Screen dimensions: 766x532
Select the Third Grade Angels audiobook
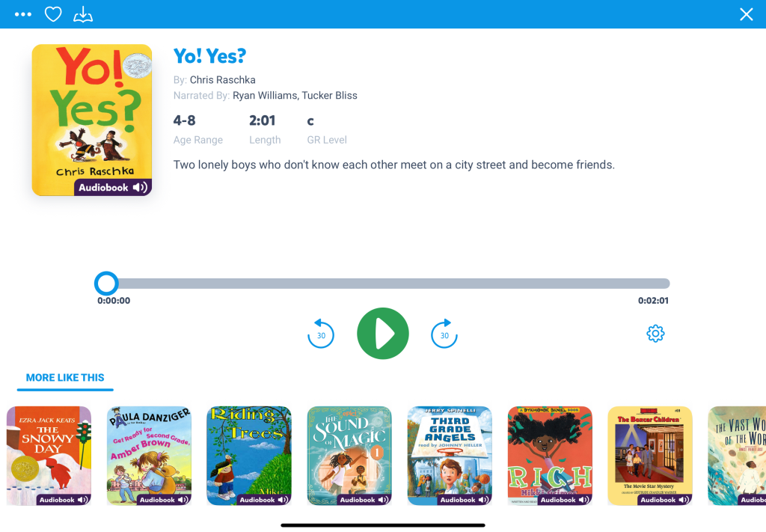click(450, 456)
